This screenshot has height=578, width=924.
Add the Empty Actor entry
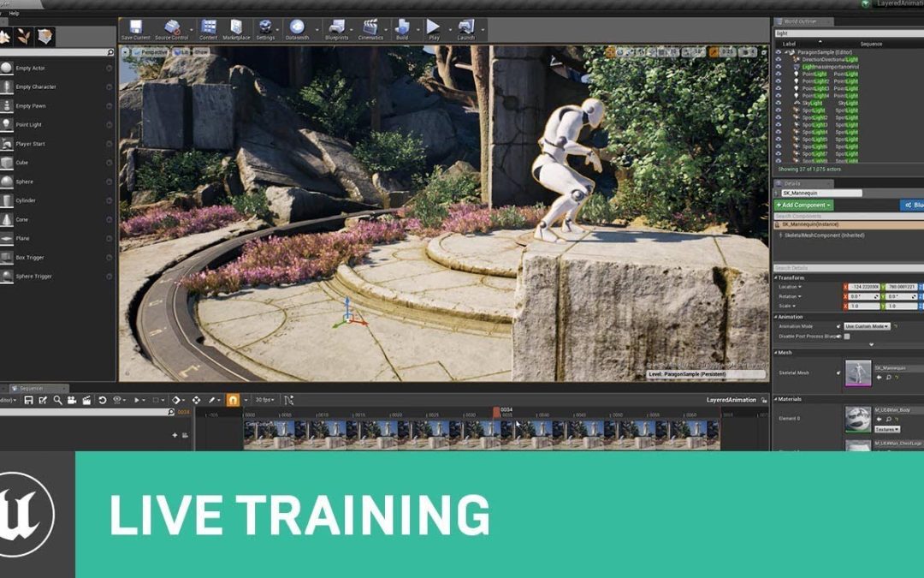[56, 68]
